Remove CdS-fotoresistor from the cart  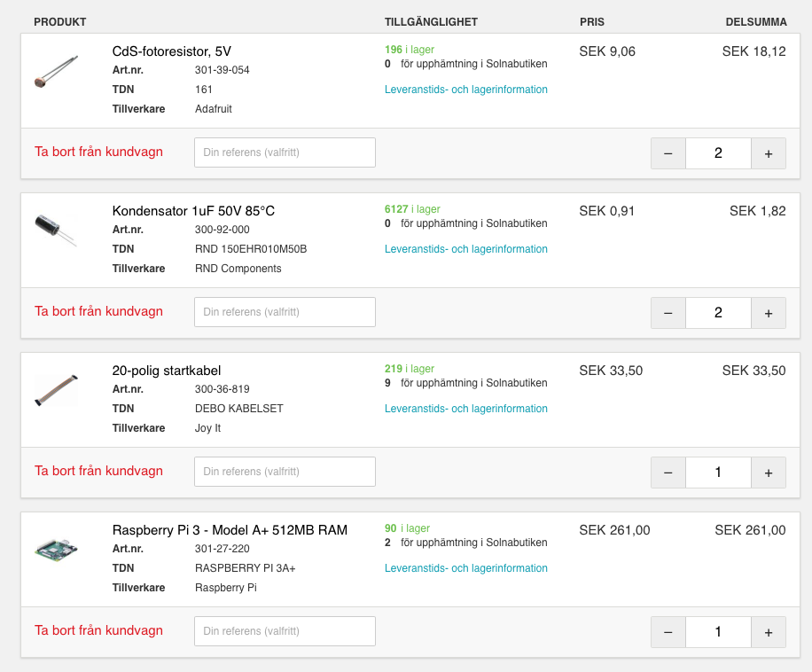(98, 152)
